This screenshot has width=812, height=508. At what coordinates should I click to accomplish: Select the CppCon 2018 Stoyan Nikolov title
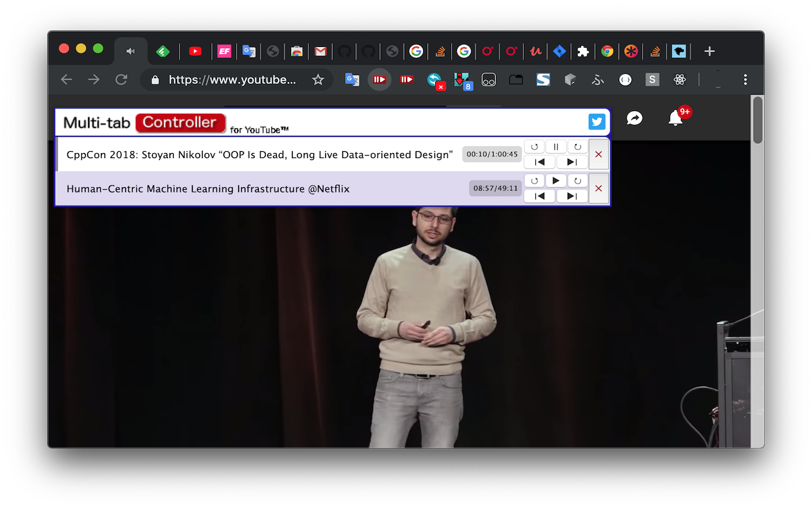pyautogui.click(x=259, y=154)
